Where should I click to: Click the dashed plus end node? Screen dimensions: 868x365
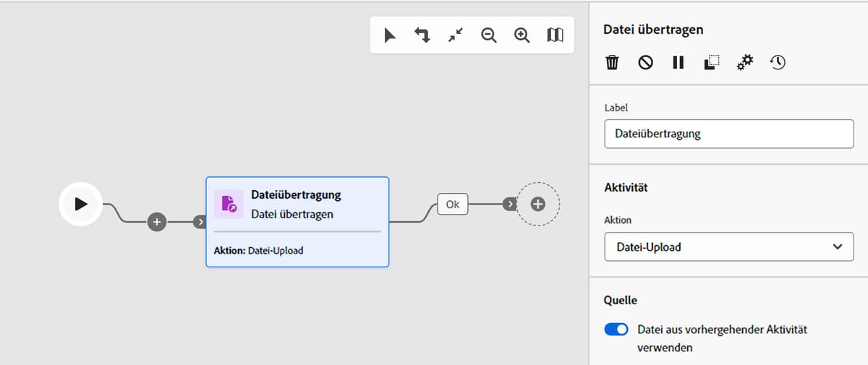[537, 205]
